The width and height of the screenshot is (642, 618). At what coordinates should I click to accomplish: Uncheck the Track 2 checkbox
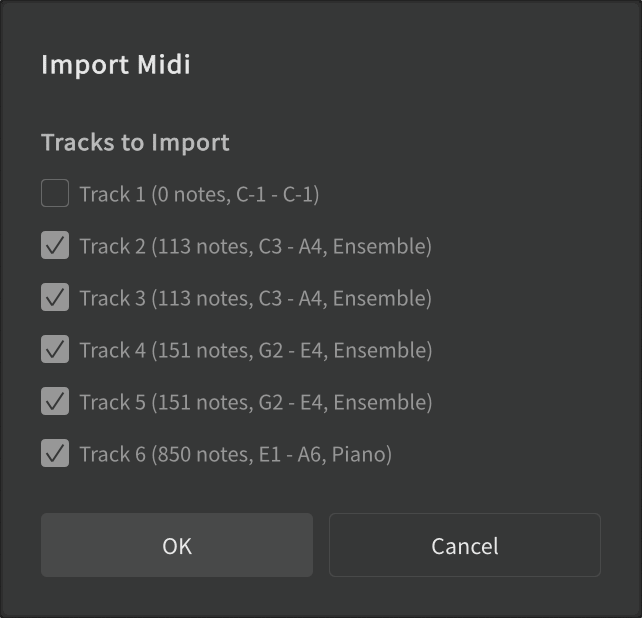pos(55,245)
